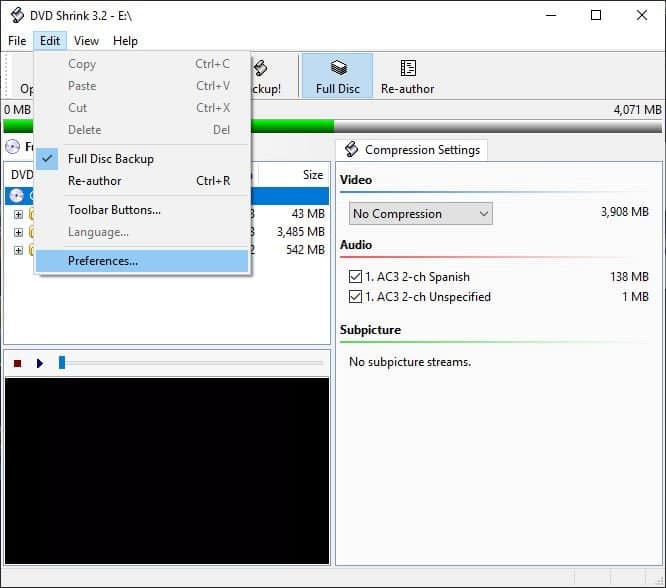Click the stop preview button
The image size is (666, 588).
coord(17,363)
